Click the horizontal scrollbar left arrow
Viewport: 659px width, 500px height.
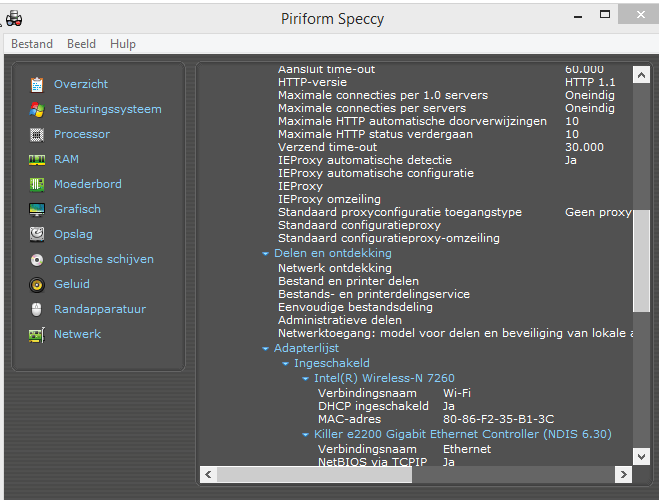pos(208,474)
